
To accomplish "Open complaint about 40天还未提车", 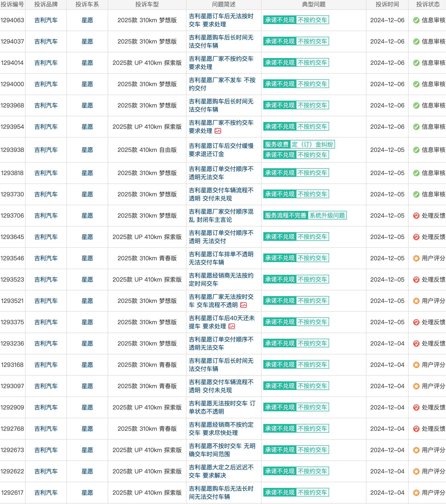I will click(221, 322).
